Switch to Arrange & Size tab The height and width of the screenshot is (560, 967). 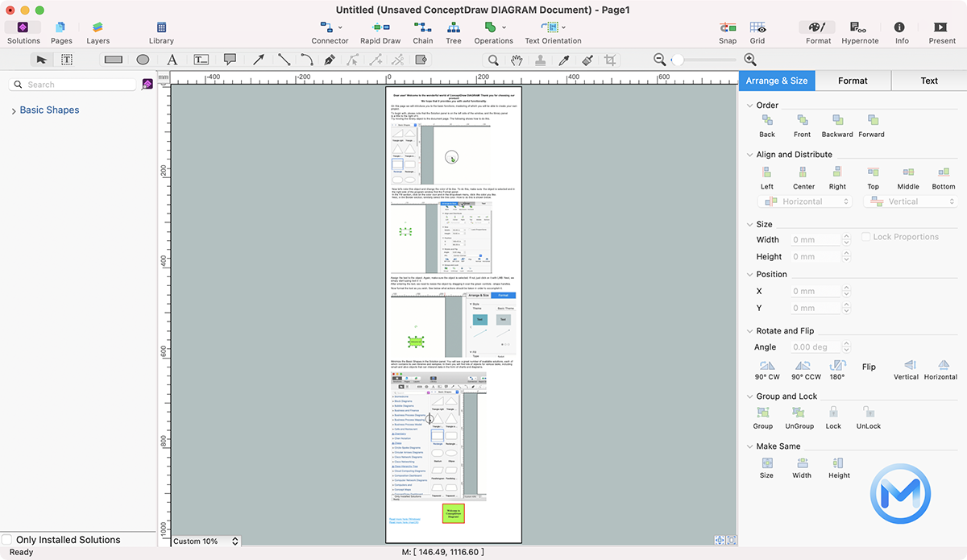(777, 81)
